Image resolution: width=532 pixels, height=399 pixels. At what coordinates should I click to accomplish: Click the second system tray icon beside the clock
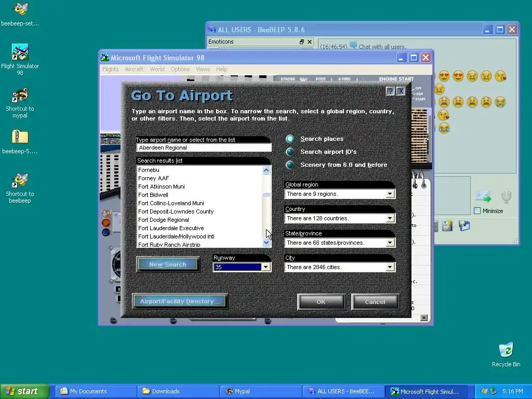coord(494,391)
